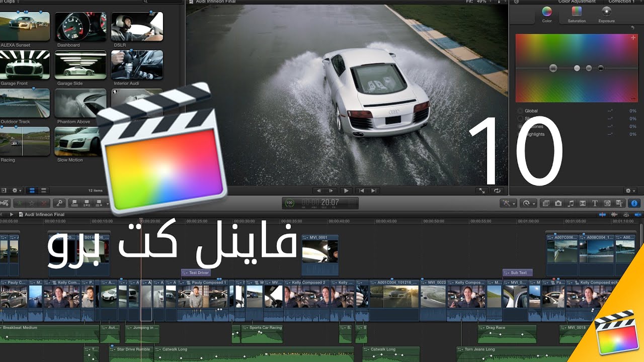The width and height of the screenshot is (644, 362).
Task: Click the Global percentage value 0%
Action: (x=633, y=111)
